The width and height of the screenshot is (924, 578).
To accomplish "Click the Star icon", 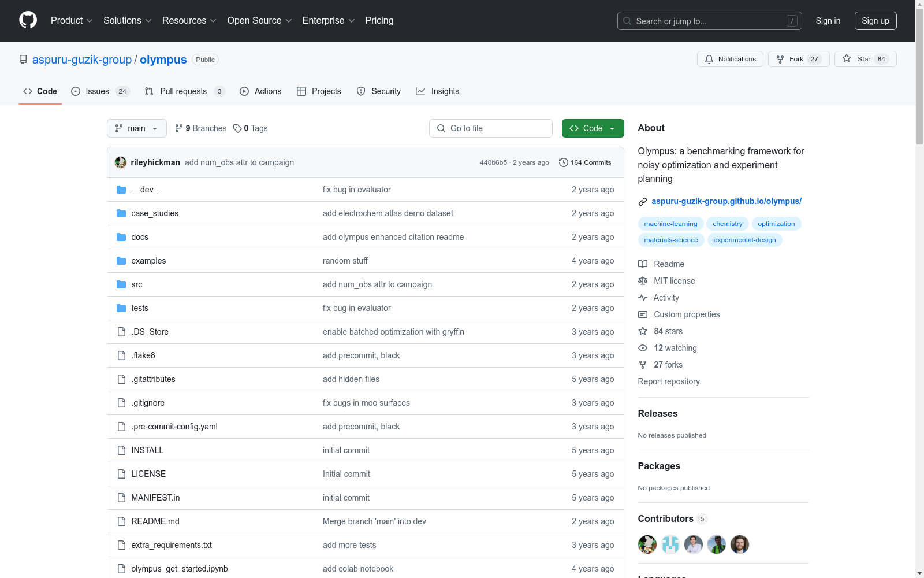I will (x=847, y=58).
